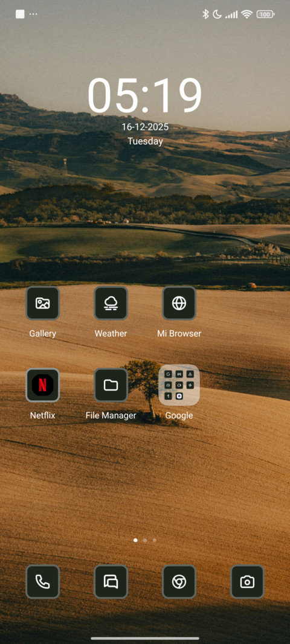Tap the notification overflow three dots
290x644 pixels.
(33, 14)
